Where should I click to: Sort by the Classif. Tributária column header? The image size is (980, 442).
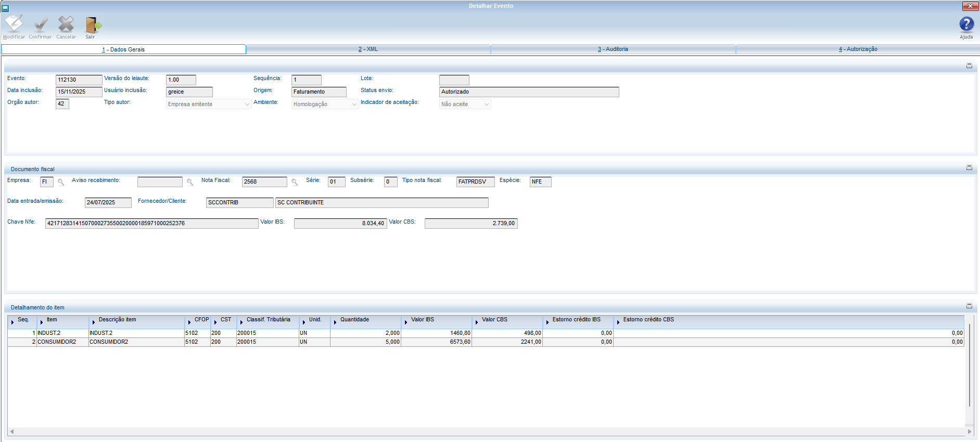click(x=268, y=322)
